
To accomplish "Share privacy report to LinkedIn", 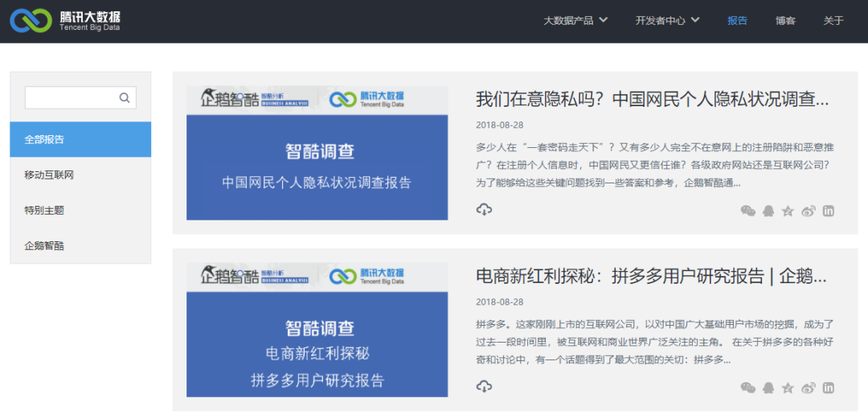I will tap(828, 211).
